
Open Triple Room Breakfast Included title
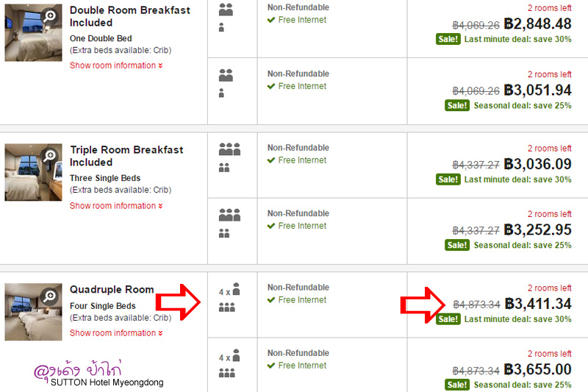(126, 156)
